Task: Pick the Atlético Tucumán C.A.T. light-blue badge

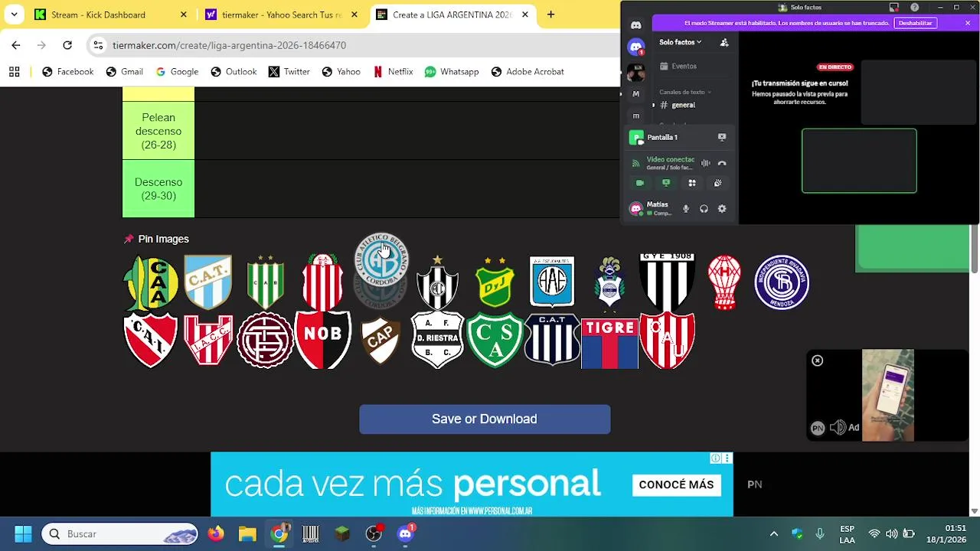Action: point(207,282)
